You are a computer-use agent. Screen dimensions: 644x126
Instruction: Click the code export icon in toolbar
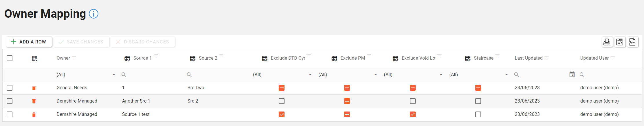(620, 42)
